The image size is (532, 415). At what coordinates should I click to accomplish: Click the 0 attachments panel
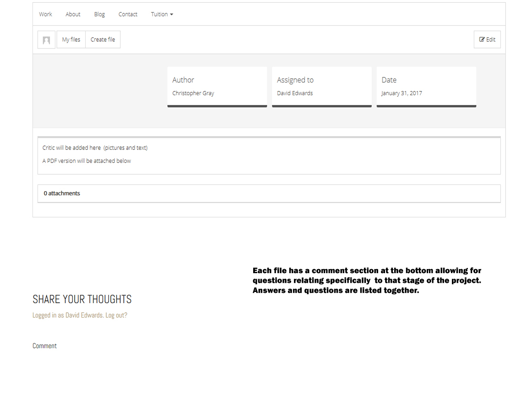269,194
